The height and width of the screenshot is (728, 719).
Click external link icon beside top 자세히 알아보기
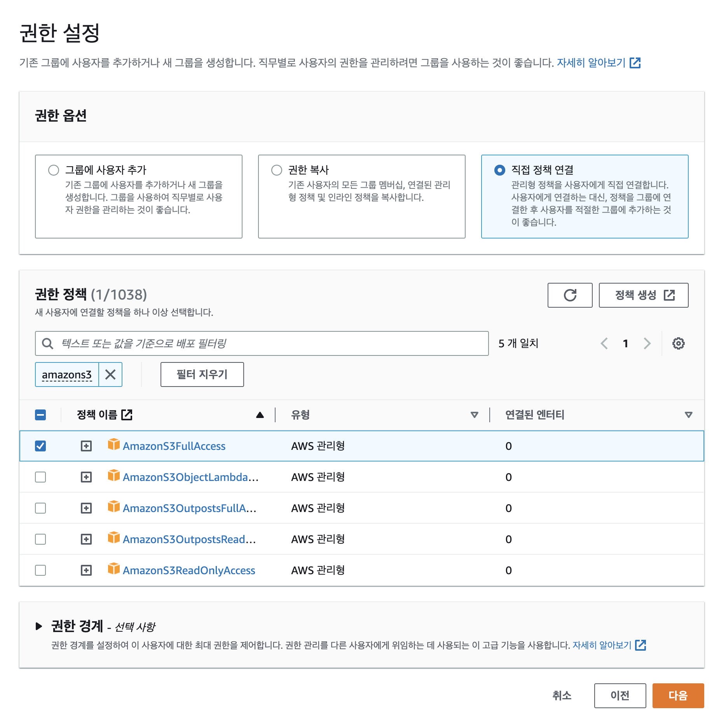635,63
